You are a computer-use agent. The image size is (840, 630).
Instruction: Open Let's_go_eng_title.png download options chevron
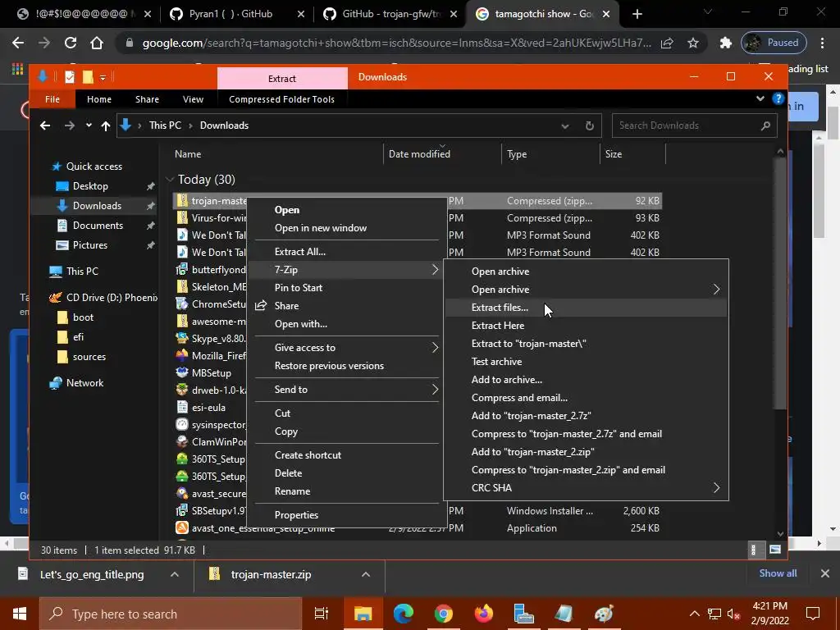click(x=175, y=575)
